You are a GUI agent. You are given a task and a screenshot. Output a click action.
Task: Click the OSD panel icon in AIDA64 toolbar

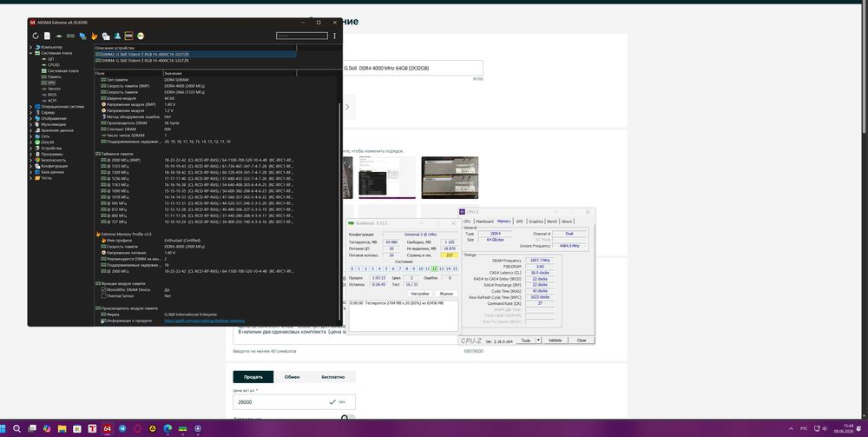pos(129,36)
